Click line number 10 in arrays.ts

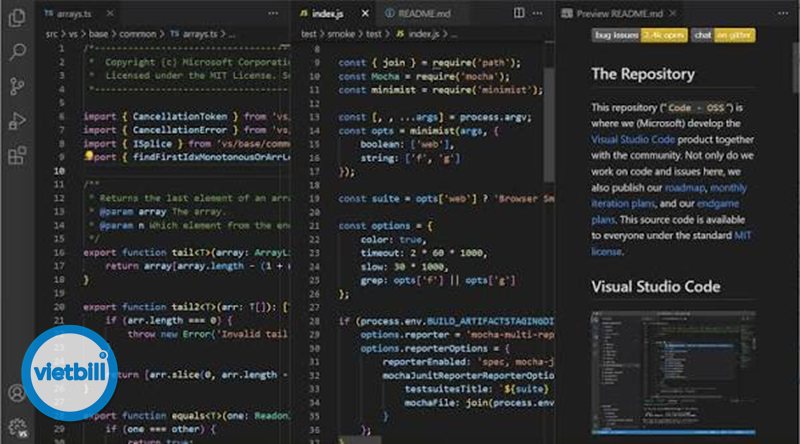coord(60,171)
